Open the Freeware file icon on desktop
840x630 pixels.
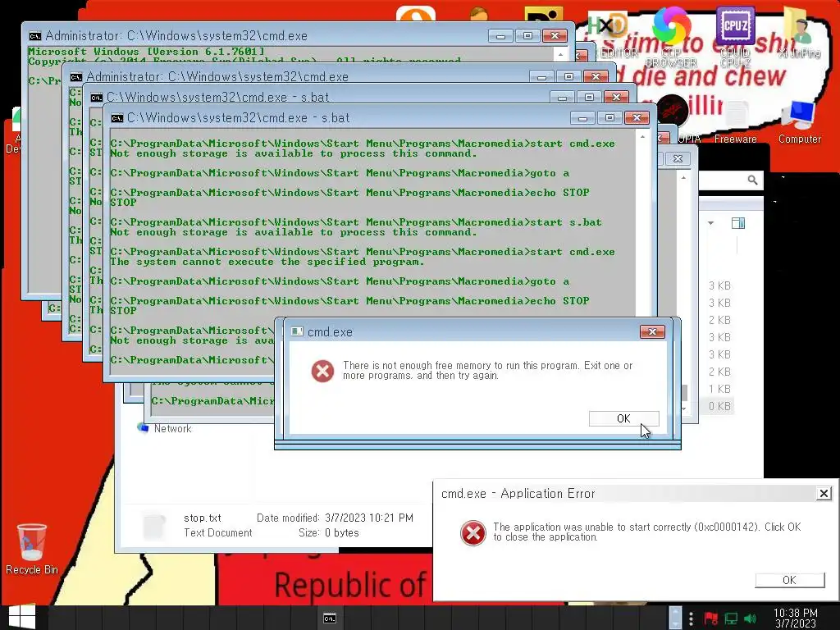[x=736, y=115]
